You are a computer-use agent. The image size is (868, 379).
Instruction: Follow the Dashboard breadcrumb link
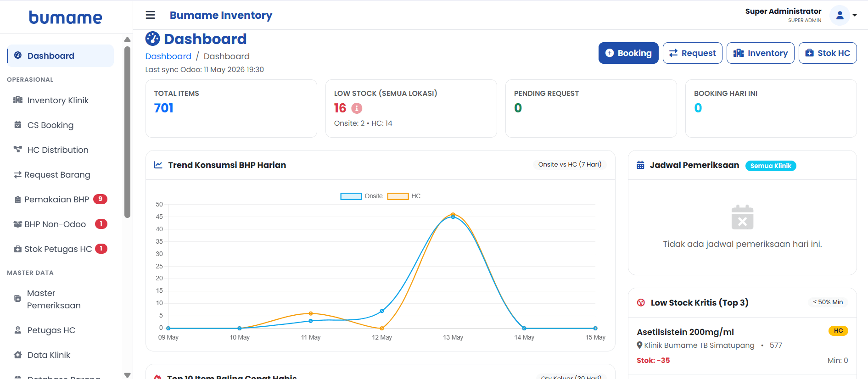click(x=168, y=56)
